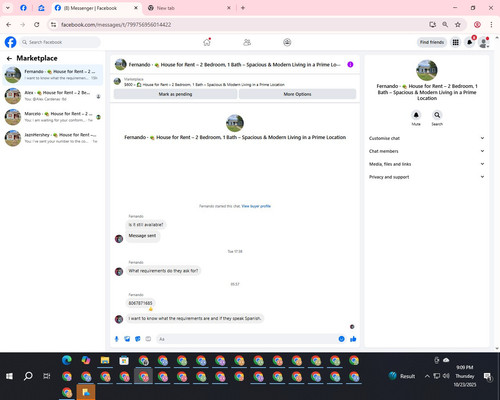
Task: Click message 'Is it still available?'
Action: (146, 225)
